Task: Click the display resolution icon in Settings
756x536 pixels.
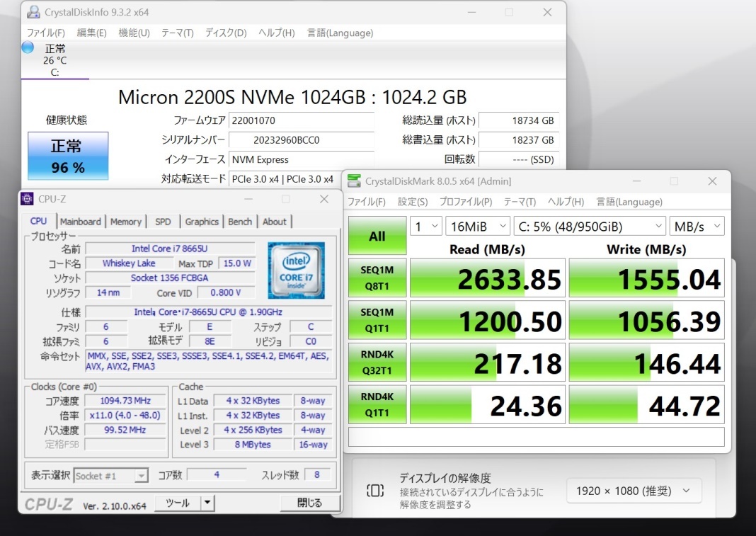Action: pos(376,491)
